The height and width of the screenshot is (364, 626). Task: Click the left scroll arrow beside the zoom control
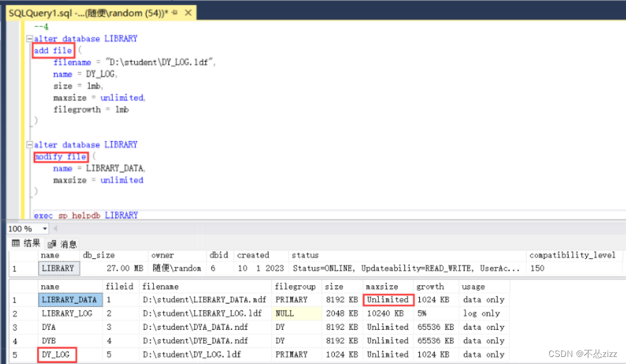(55, 228)
